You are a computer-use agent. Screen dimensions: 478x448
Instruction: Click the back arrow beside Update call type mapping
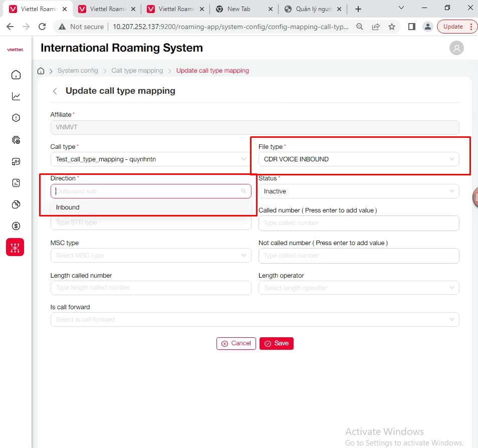tap(55, 91)
